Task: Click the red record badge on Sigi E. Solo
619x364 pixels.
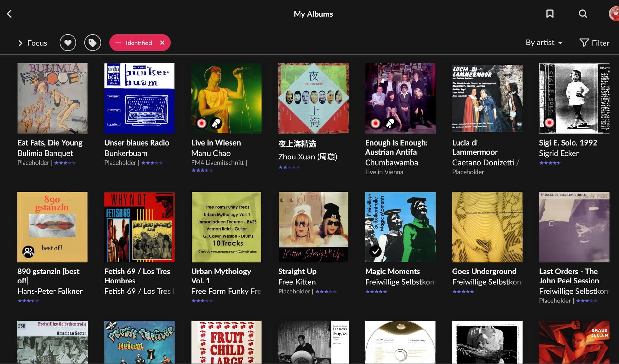Action: click(549, 123)
